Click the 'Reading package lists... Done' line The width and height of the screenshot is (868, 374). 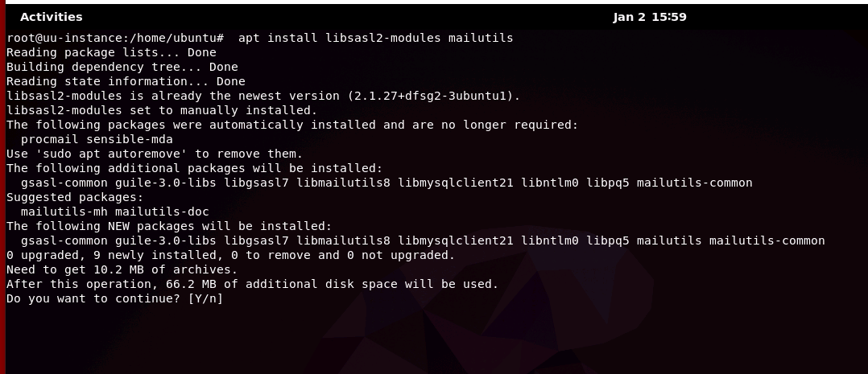click(x=111, y=52)
